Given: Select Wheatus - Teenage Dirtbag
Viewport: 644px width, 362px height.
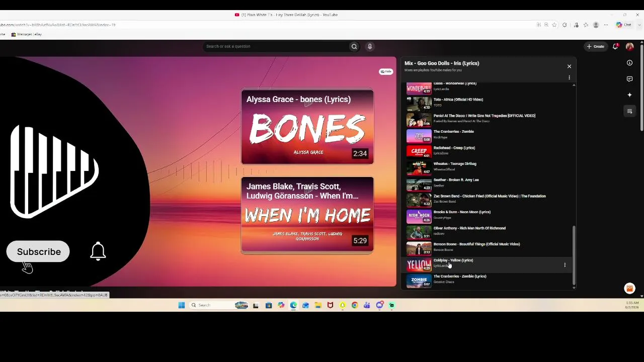Looking at the screenshot, I should [488, 167].
